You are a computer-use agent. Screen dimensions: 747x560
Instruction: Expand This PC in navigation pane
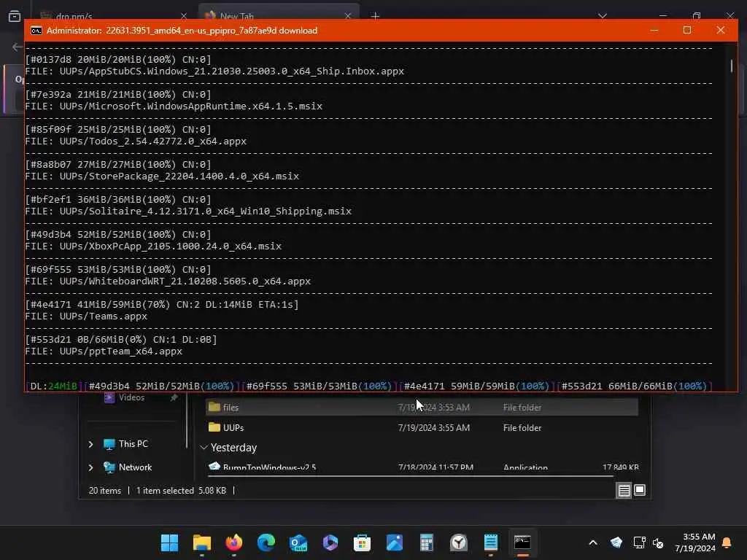pyautogui.click(x=91, y=444)
